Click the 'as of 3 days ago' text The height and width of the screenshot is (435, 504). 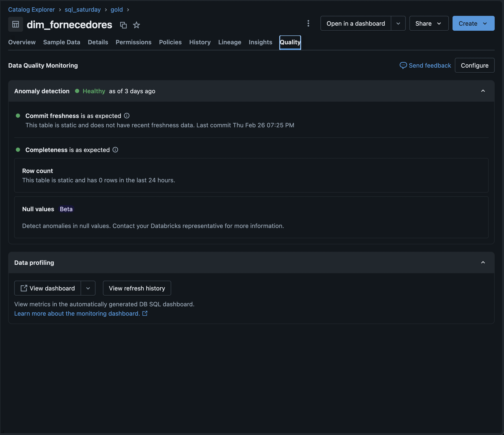point(132,91)
